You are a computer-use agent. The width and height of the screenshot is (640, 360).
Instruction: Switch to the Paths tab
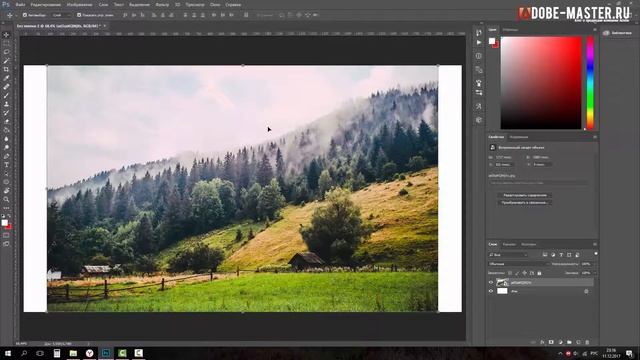tap(529, 244)
